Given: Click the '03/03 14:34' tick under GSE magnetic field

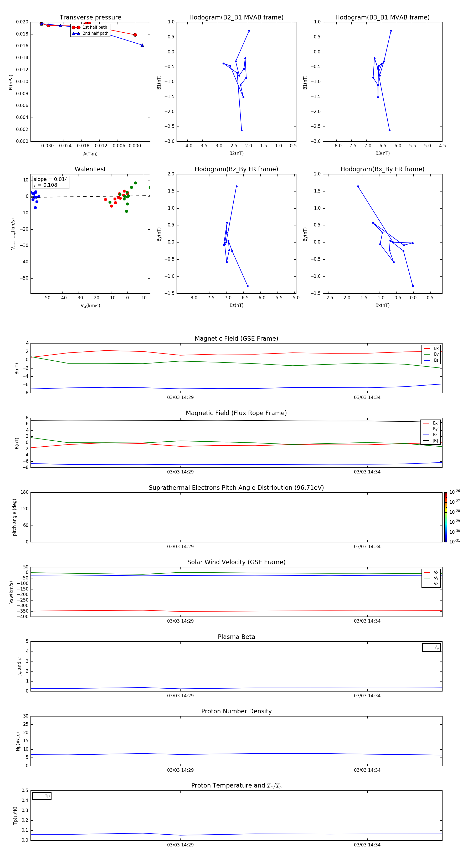Looking at the screenshot, I should coord(367,398).
